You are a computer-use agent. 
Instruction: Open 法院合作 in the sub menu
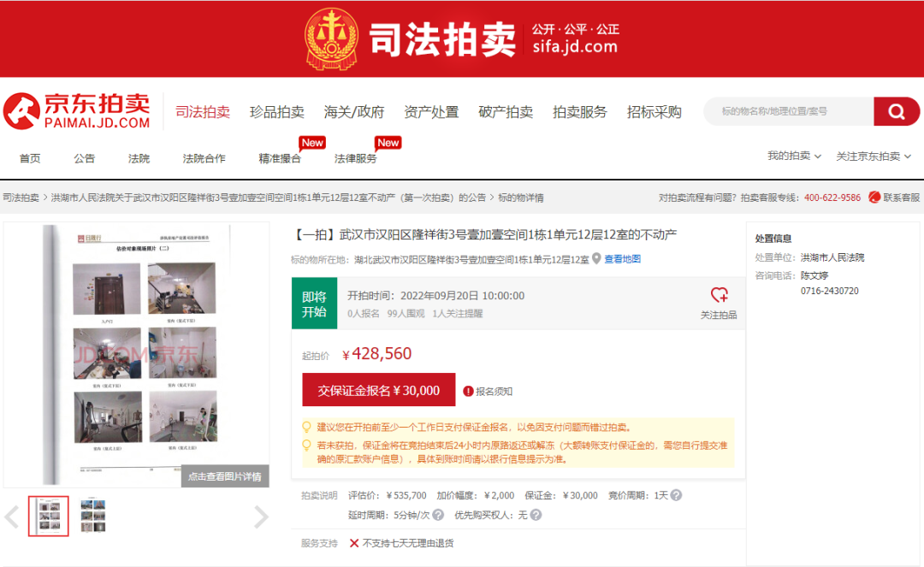[x=204, y=158]
